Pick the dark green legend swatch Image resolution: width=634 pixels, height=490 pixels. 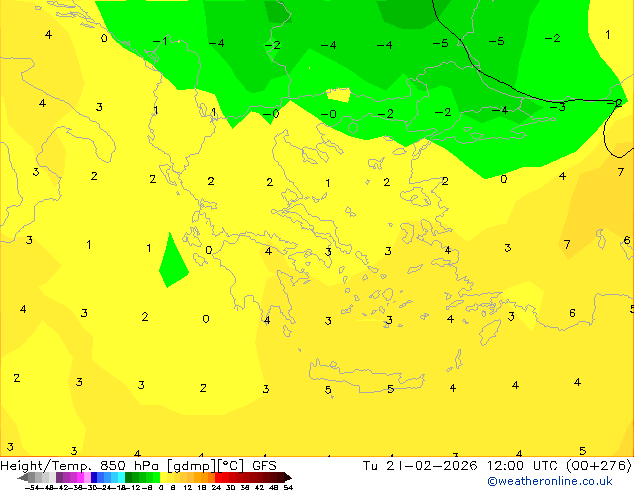[129, 477]
